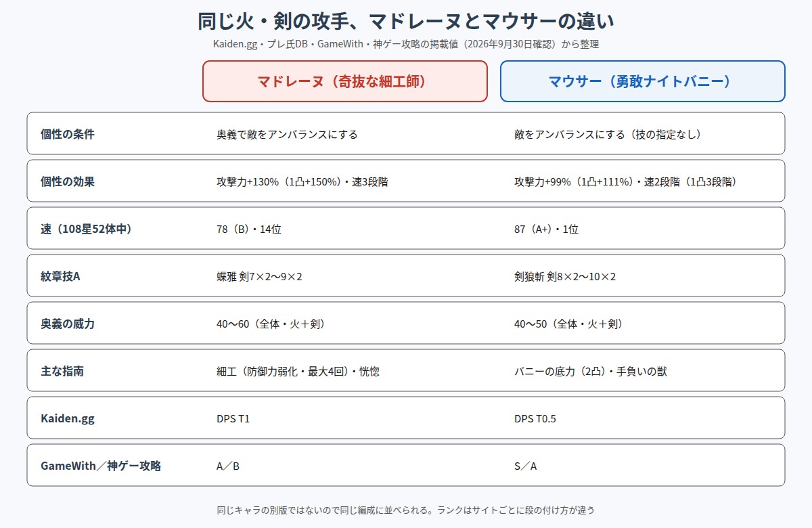The height and width of the screenshot is (528, 812).
Task: Select the row label 紋章技A
Action: point(61,276)
